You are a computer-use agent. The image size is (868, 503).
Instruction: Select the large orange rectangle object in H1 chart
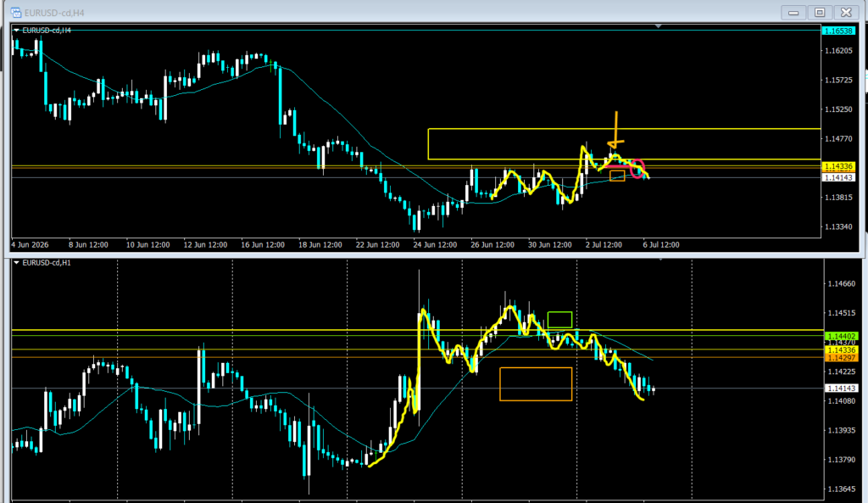536,384
